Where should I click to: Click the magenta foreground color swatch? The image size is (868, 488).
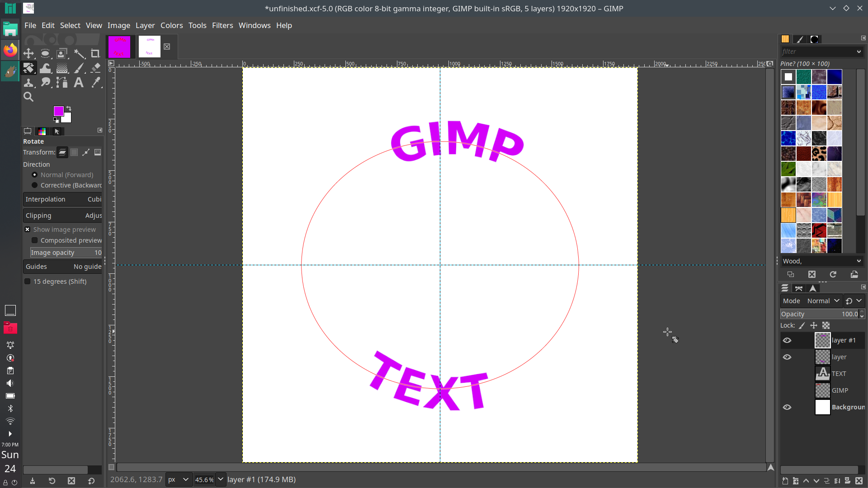click(x=58, y=111)
